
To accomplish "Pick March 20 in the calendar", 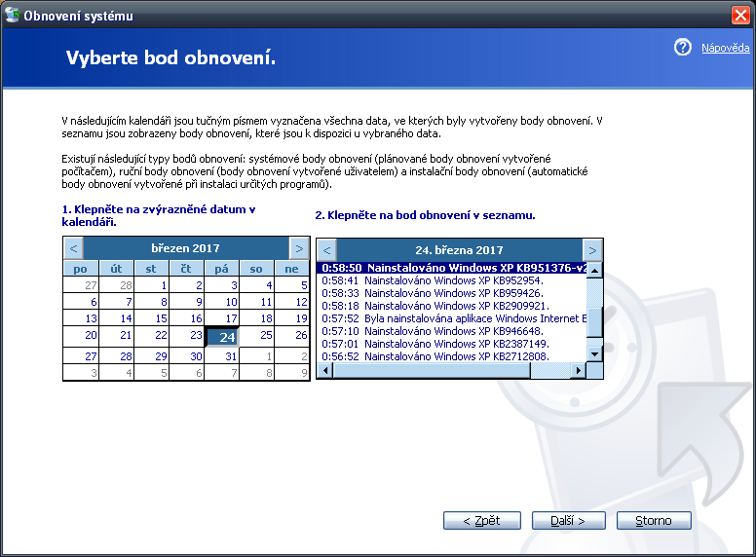I will [81, 335].
